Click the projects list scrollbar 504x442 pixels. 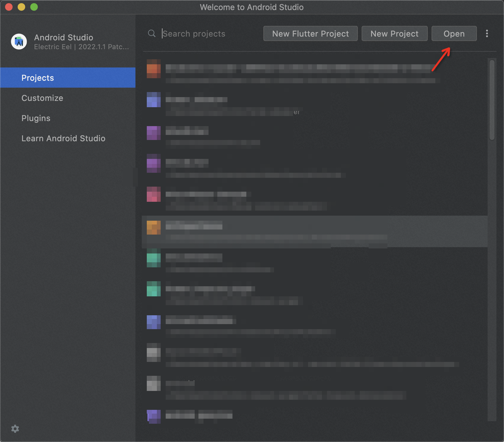click(x=492, y=100)
